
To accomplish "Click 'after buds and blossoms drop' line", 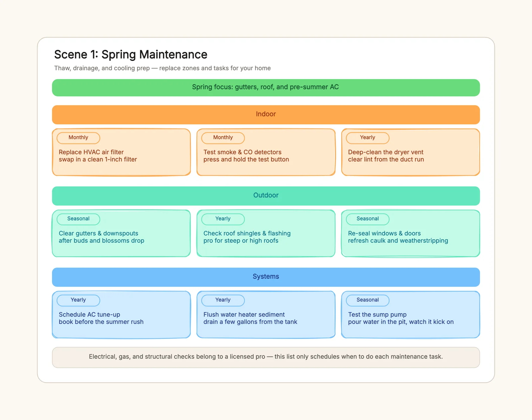I will (x=101, y=240).
